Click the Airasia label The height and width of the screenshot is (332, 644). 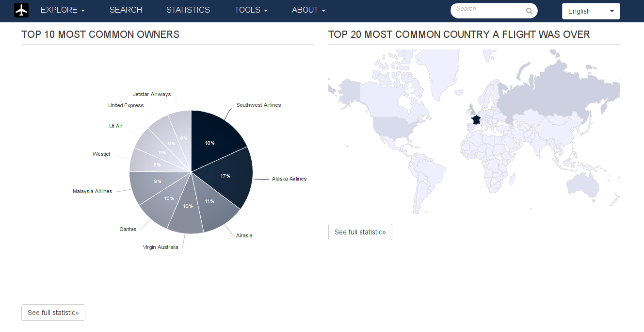(x=244, y=235)
